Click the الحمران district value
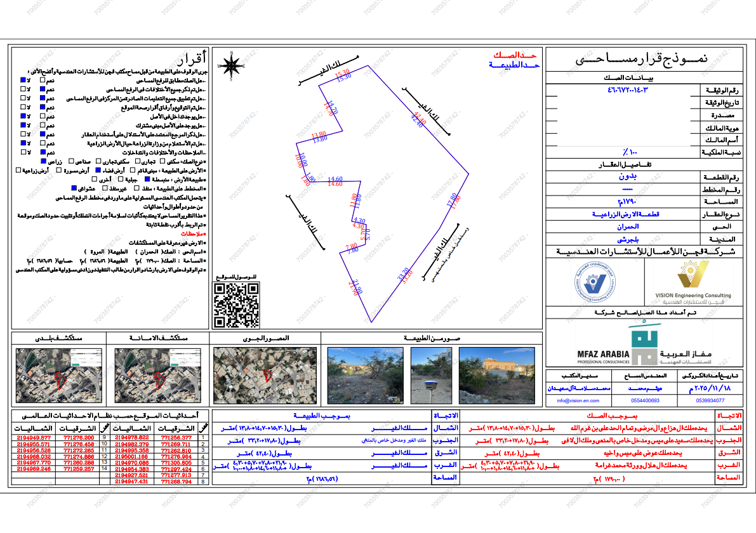Viewport: 756px width, 533px height. 628,227
